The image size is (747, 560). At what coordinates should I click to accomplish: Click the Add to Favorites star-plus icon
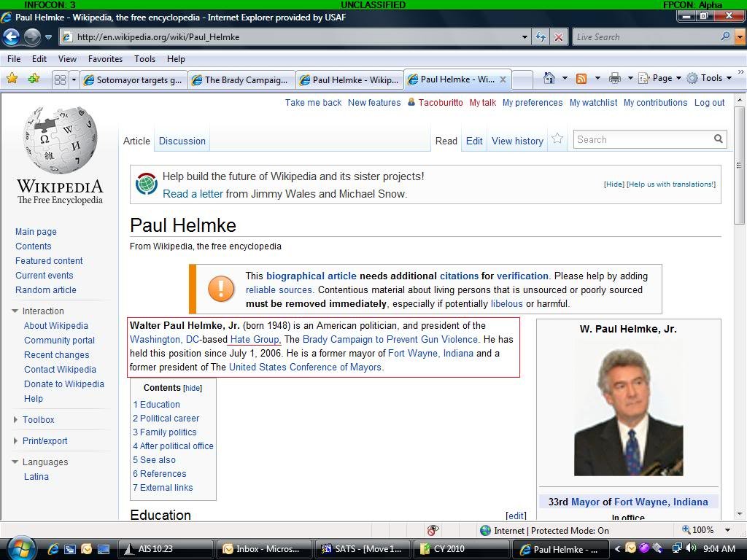coord(34,79)
